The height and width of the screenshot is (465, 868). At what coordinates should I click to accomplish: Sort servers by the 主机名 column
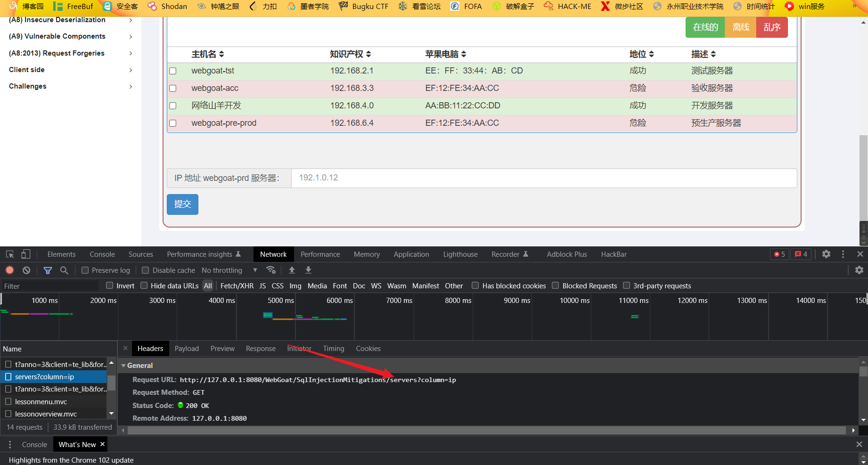[208, 54]
